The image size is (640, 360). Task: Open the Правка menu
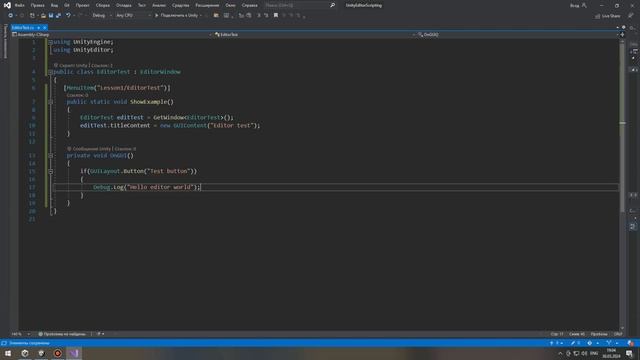tap(38, 5)
